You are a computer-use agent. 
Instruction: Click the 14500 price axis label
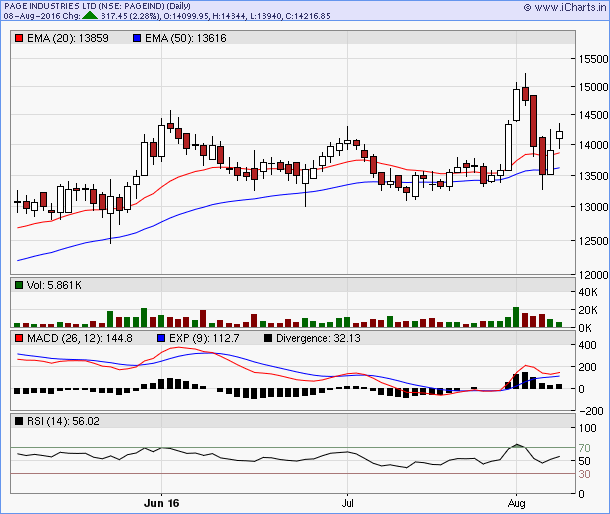tap(593, 115)
